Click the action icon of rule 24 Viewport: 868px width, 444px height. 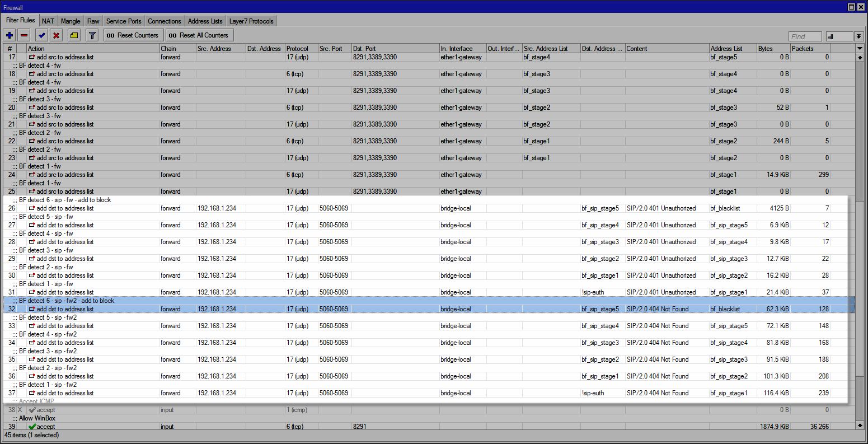[x=32, y=175]
